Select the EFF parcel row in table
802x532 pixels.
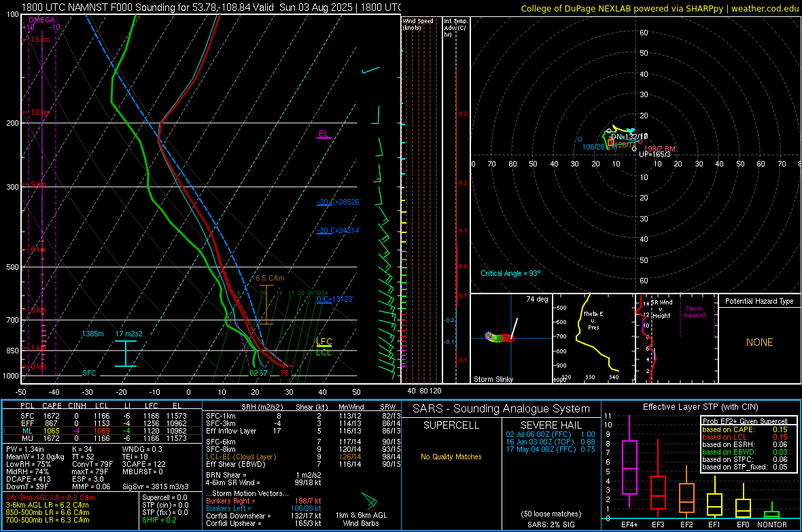click(x=102, y=423)
